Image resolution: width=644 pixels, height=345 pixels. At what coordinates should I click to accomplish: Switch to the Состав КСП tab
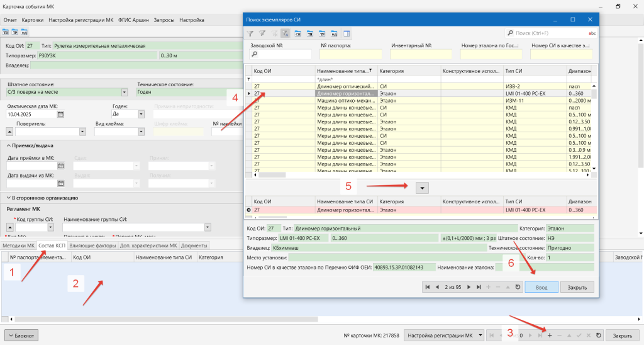coord(52,246)
